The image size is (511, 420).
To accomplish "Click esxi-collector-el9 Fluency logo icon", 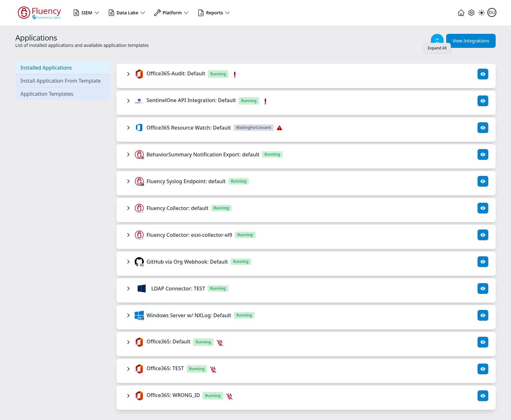I will (x=139, y=235).
